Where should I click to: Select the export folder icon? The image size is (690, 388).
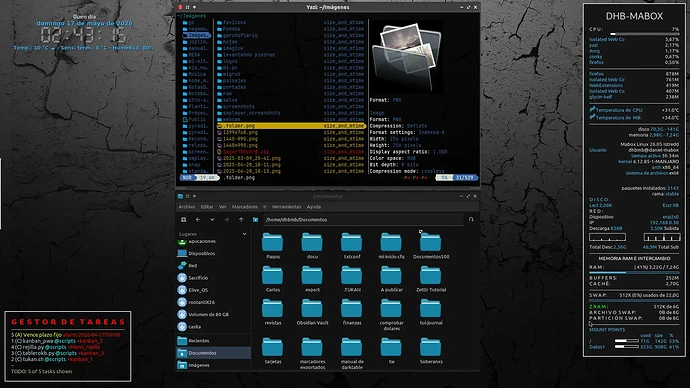click(x=312, y=275)
